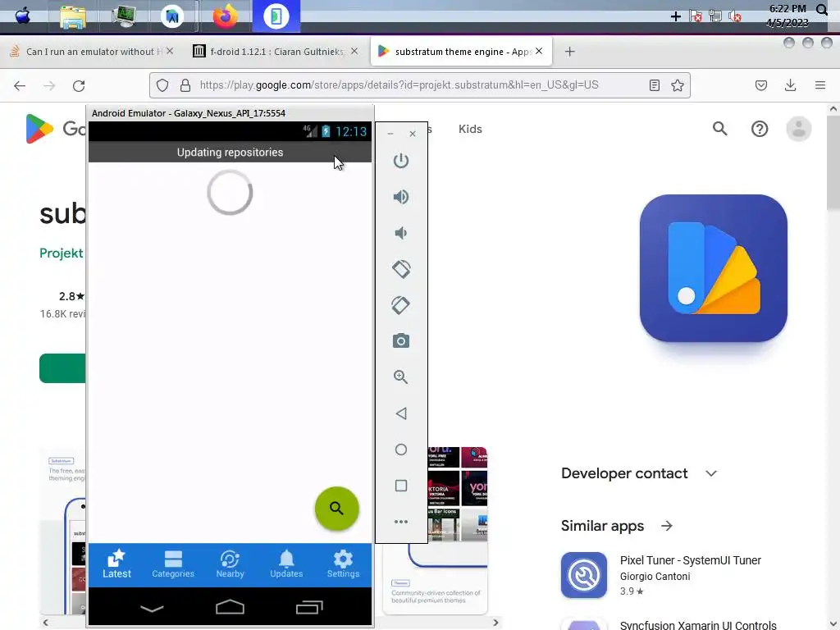Click Pixel Tuner app icon

584,575
